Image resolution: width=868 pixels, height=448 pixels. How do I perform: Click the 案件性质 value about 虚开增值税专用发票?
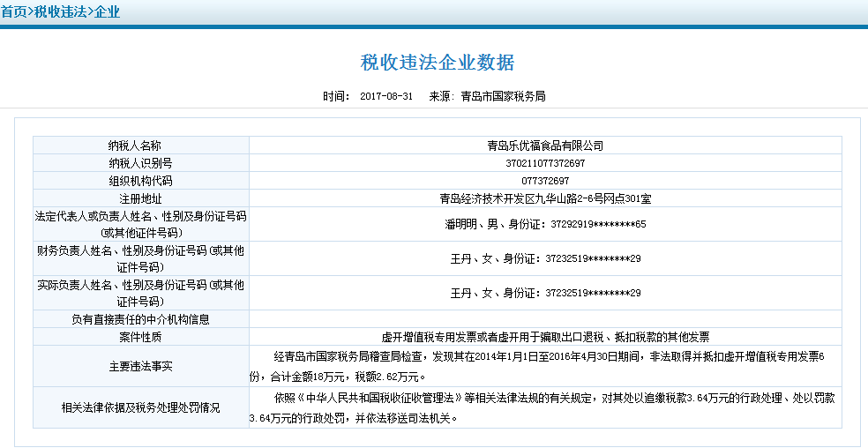pyautogui.click(x=545, y=337)
